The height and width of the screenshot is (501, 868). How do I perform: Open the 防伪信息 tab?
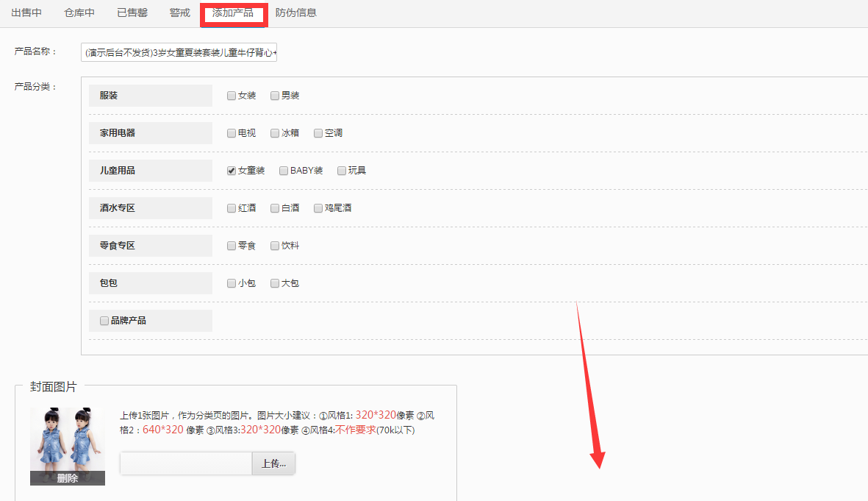click(x=296, y=13)
